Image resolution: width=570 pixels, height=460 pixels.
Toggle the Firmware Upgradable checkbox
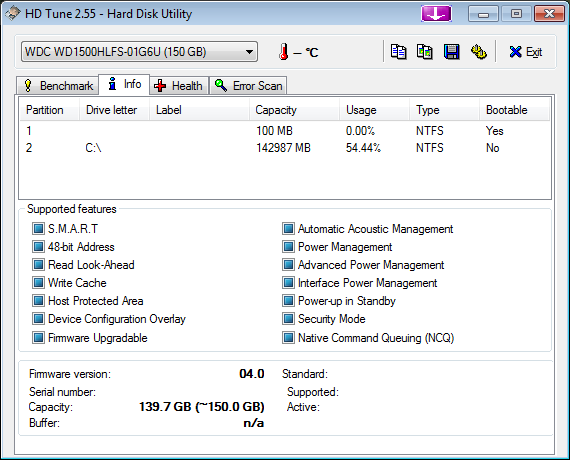coord(38,337)
